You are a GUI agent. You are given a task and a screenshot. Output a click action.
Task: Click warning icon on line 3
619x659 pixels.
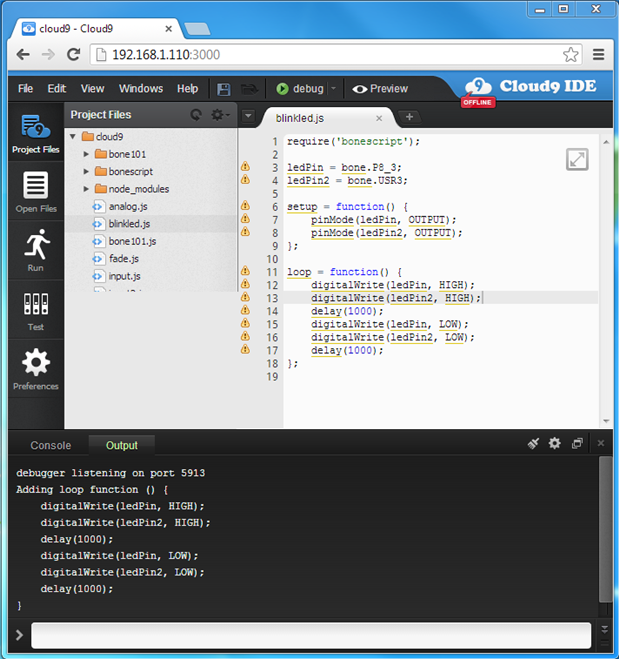pyautogui.click(x=245, y=166)
